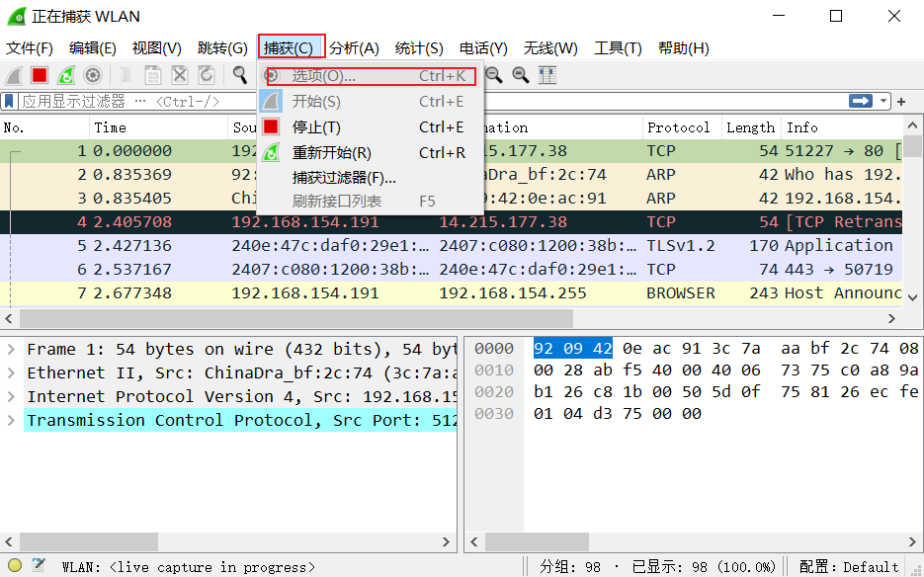
Task: Click the yellow expert info status circle
Action: coord(16,566)
